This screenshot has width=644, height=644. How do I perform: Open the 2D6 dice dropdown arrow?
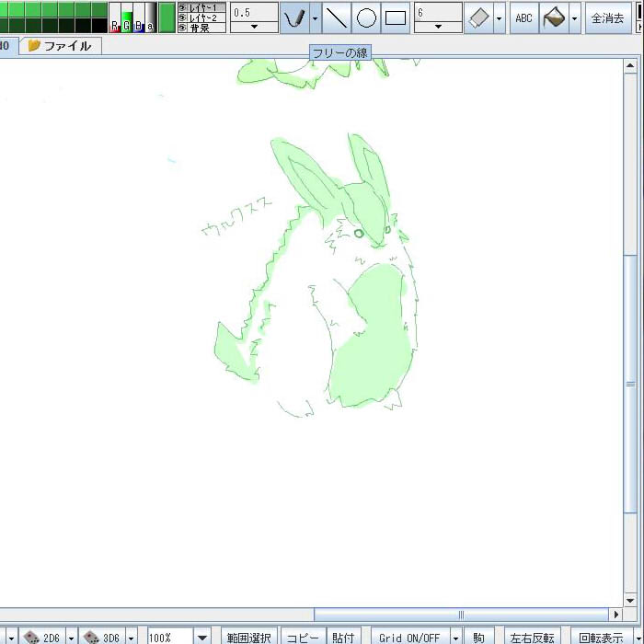(x=71, y=638)
